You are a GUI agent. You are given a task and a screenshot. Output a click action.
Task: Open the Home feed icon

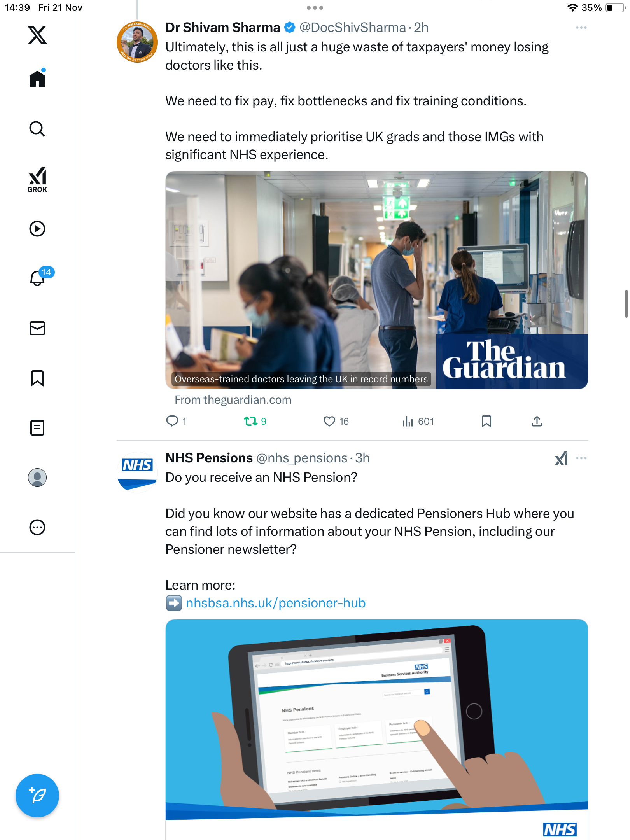click(x=37, y=78)
